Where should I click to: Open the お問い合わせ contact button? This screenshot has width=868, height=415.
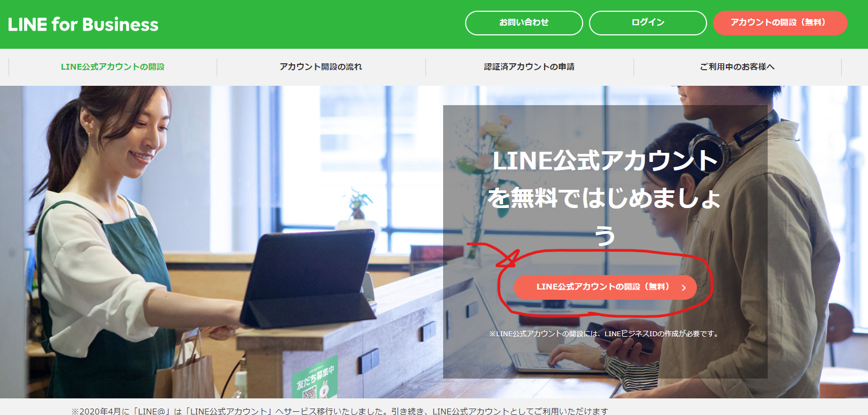524,23
